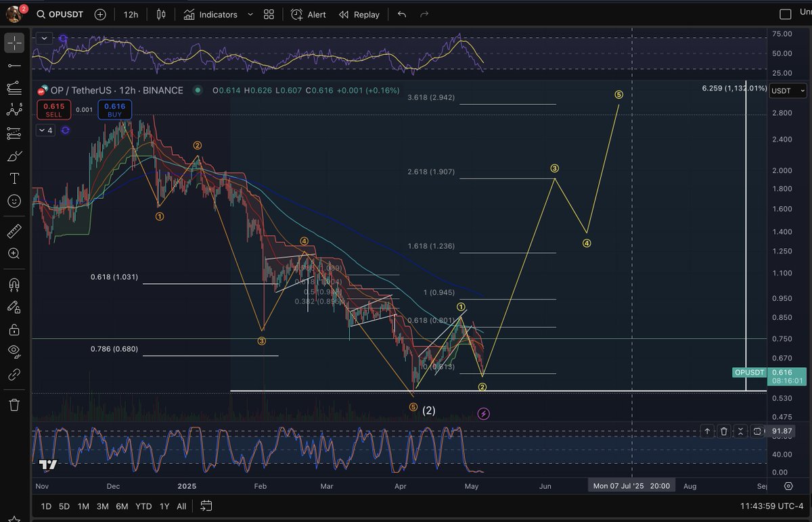Activate the Zoom In tool
The width and height of the screenshot is (812, 522).
click(14, 254)
